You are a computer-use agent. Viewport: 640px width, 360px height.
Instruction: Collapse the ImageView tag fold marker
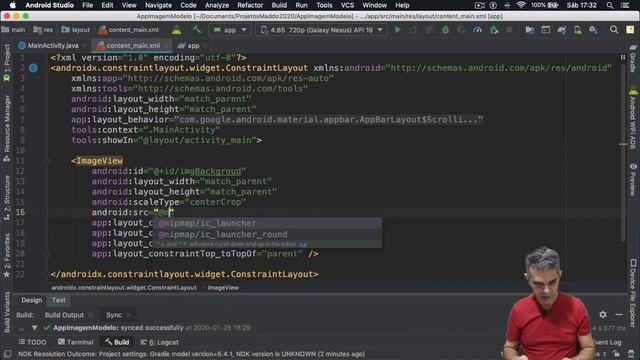[47, 161]
